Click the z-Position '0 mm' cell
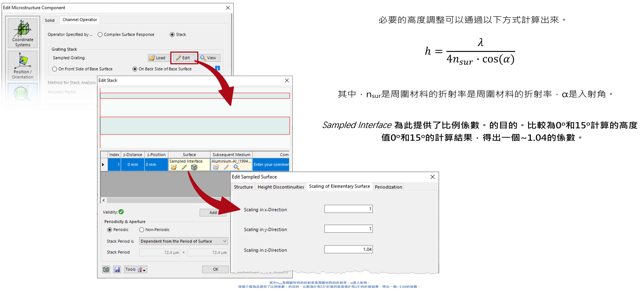This screenshot has width=644, height=292. coord(156,164)
